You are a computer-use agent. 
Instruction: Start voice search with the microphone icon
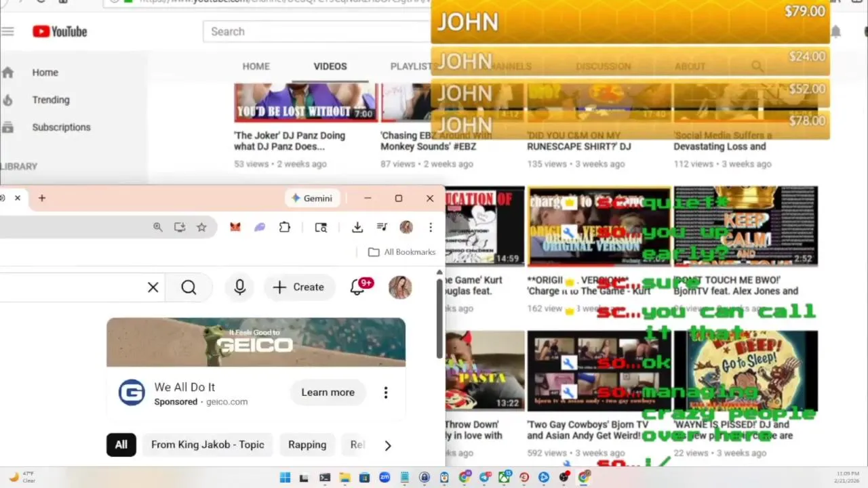(x=239, y=287)
